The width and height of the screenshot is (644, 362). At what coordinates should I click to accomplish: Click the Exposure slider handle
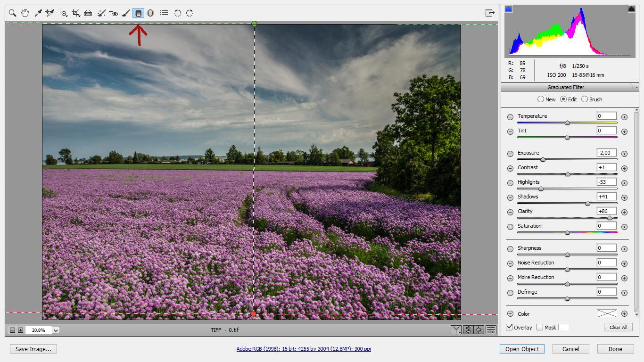[x=543, y=160]
